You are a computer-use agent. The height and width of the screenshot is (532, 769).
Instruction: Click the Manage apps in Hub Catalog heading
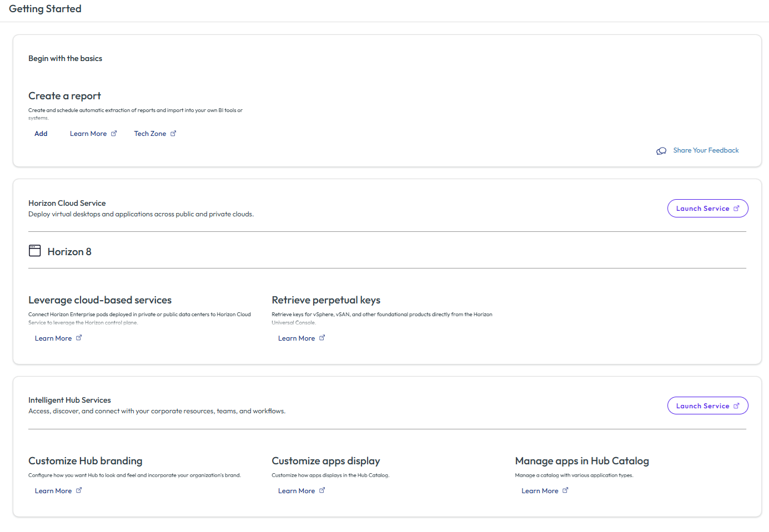(x=582, y=461)
